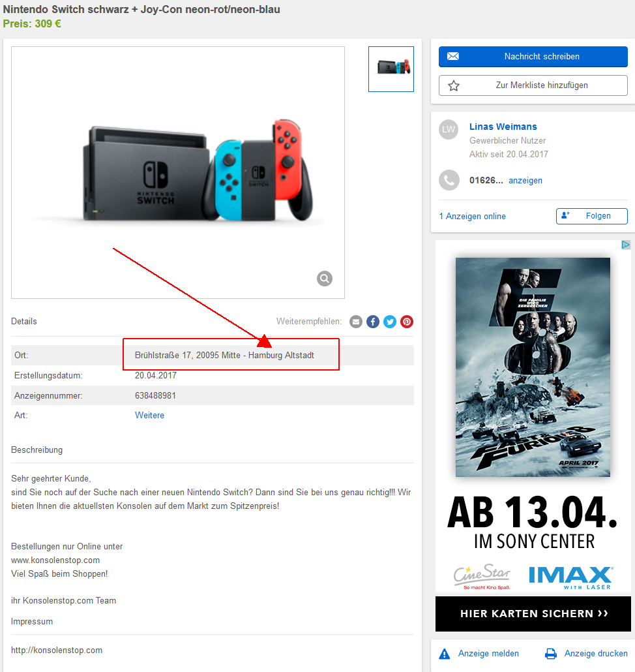Click the add-person icon in Folgen button

click(x=565, y=215)
